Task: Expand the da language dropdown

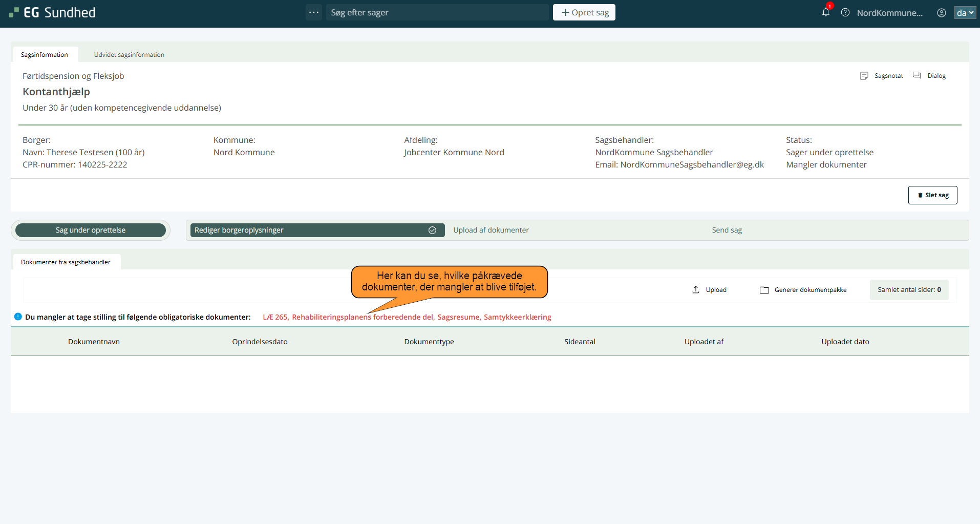Action: [x=965, y=13]
